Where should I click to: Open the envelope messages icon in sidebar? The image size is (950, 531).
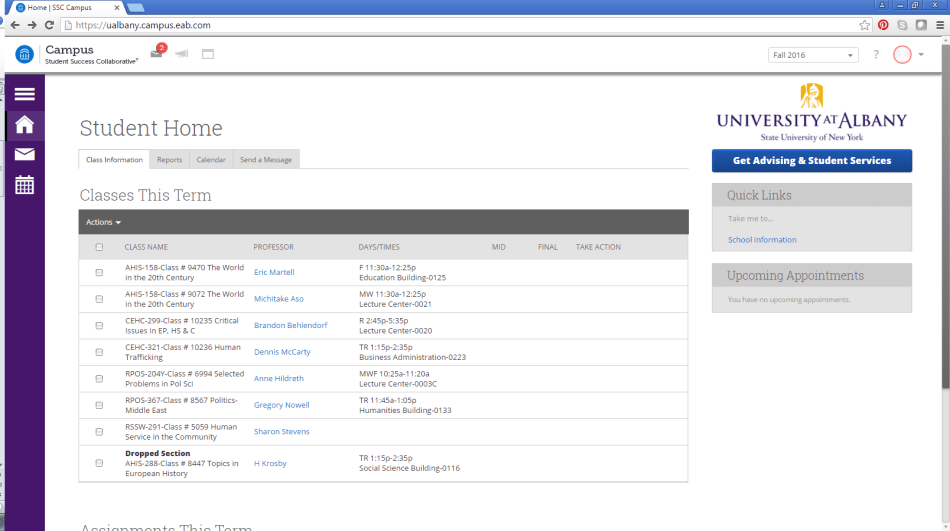[x=24, y=154]
